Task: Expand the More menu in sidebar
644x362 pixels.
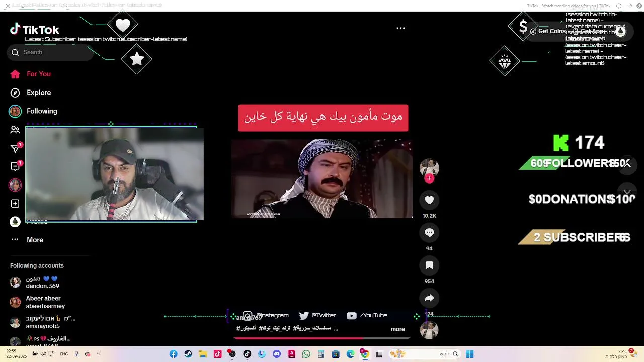Action: [27, 240]
